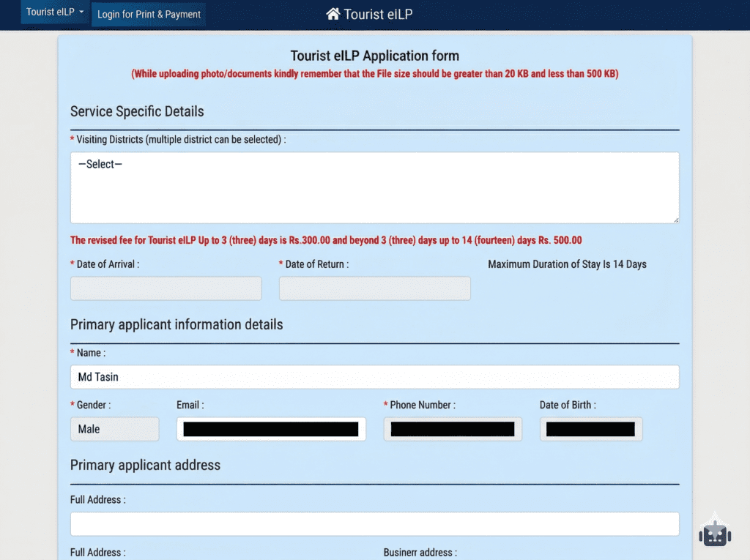Select the —Select— option in districts list
This screenshot has height=560, width=750.
pos(100,165)
